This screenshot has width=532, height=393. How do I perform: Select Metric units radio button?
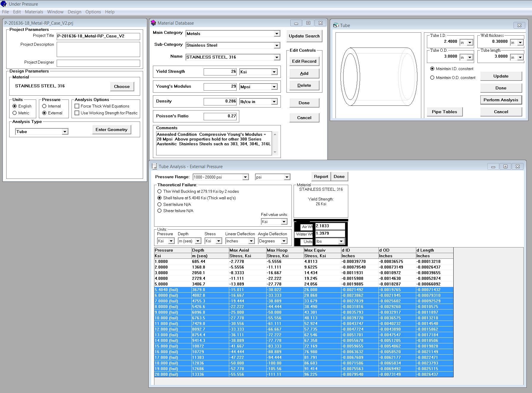tap(15, 113)
